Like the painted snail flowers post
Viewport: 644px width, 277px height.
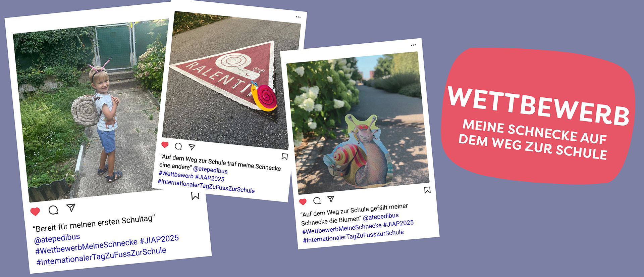(303, 202)
